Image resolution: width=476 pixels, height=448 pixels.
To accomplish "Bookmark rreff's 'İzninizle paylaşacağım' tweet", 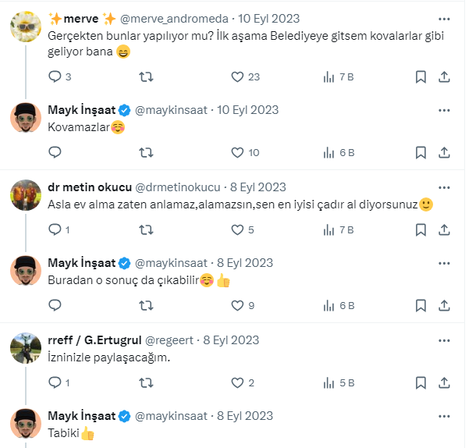I will (421, 382).
